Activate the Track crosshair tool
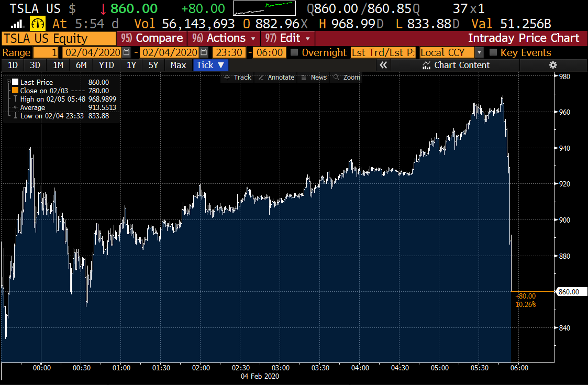 pos(237,78)
